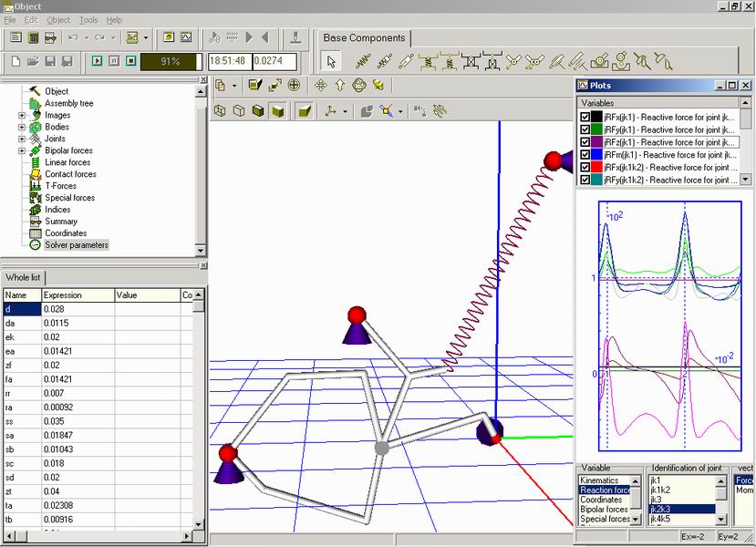The height and width of the screenshot is (547, 756).
Task: Click the crosshair target view icon
Action: (x=294, y=85)
